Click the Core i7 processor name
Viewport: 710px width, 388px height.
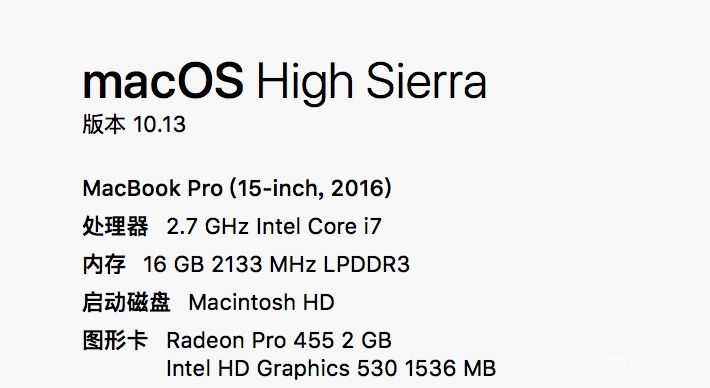pos(345,226)
